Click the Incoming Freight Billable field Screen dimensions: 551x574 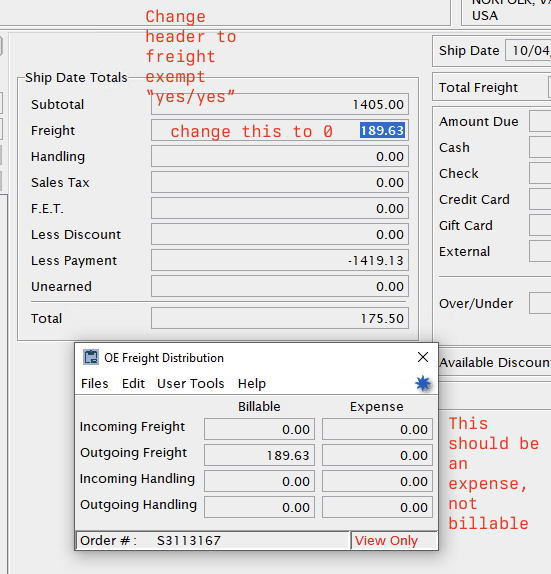[x=259, y=429]
